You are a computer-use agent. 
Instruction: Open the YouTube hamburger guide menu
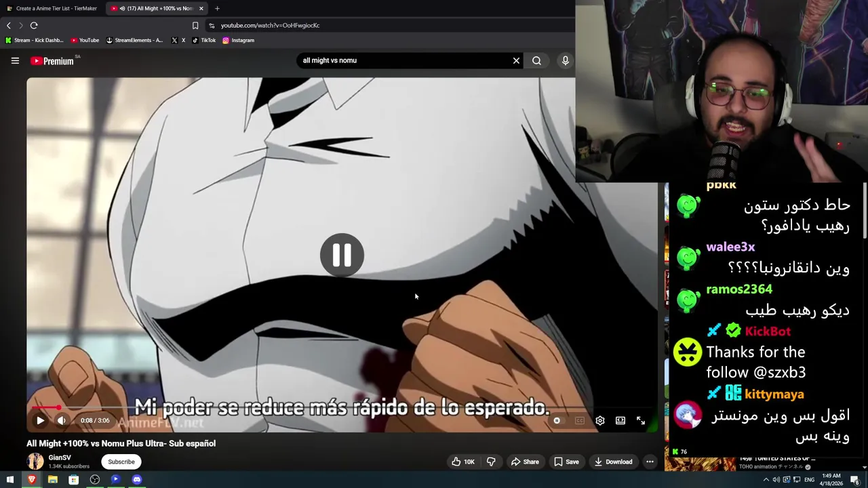pos(15,61)
